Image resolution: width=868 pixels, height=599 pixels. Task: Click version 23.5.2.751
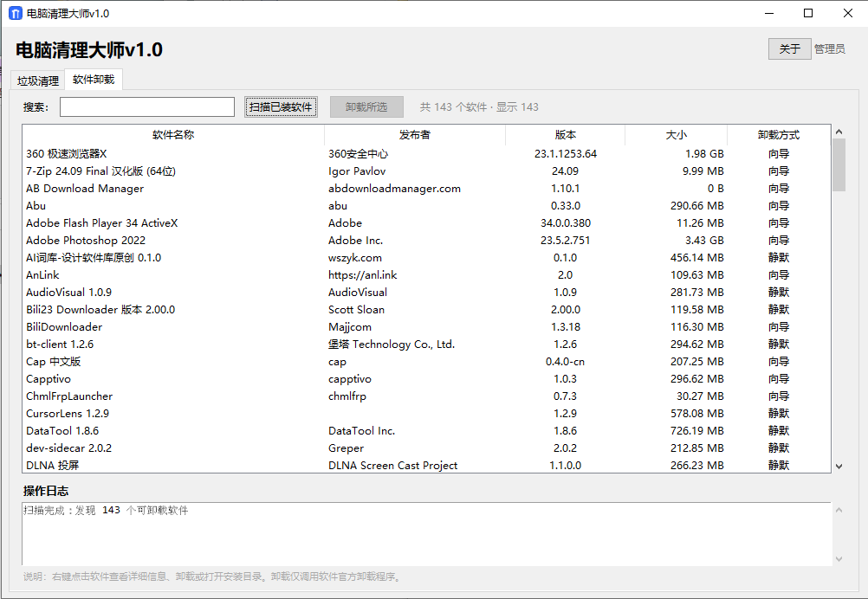[x=565, y=240]
